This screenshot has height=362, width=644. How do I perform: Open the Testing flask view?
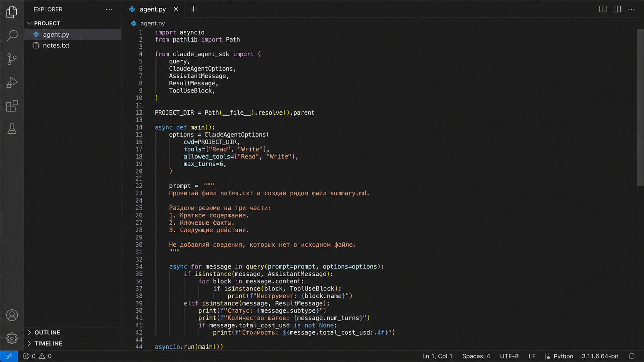pyautogui.click(x=12, y=129)
